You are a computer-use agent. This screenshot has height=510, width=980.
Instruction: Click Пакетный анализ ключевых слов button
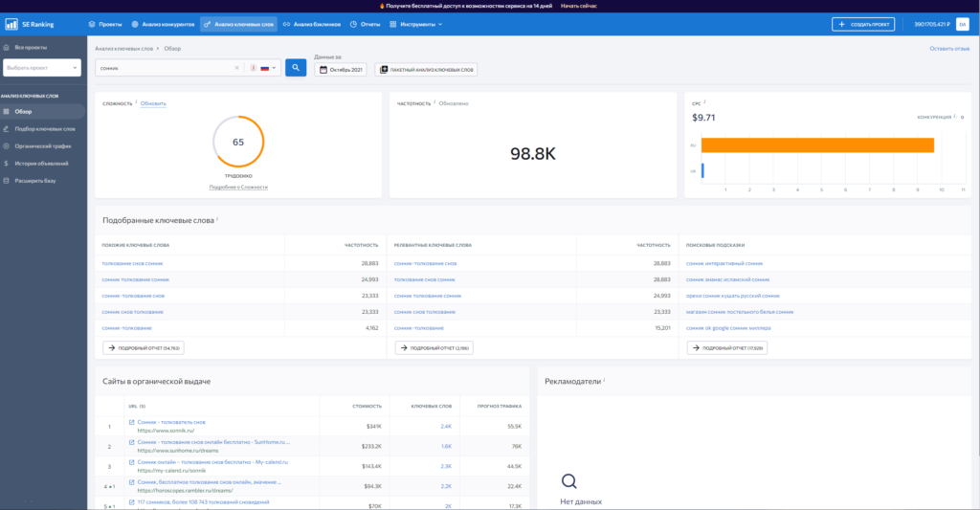pyautogui.click(x=426, y=70)
